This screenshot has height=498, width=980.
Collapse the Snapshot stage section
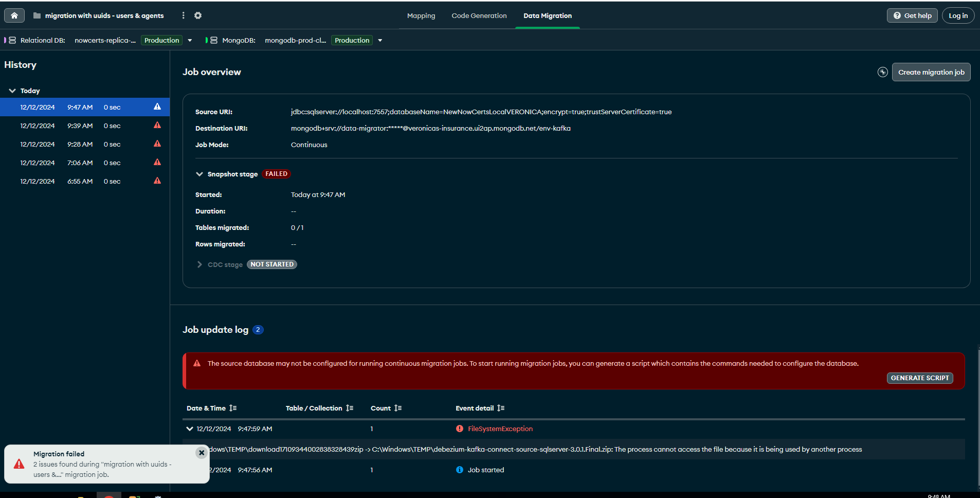[x=199, y=174]
